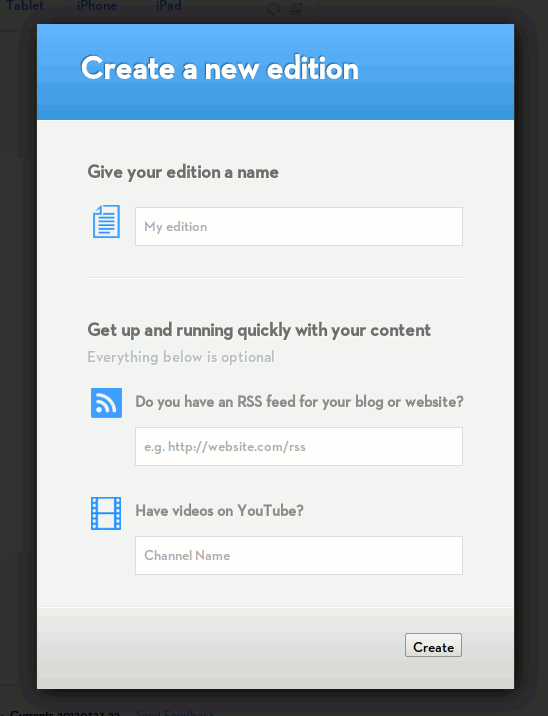Click the blue RSS feed icon

(106, 403)
